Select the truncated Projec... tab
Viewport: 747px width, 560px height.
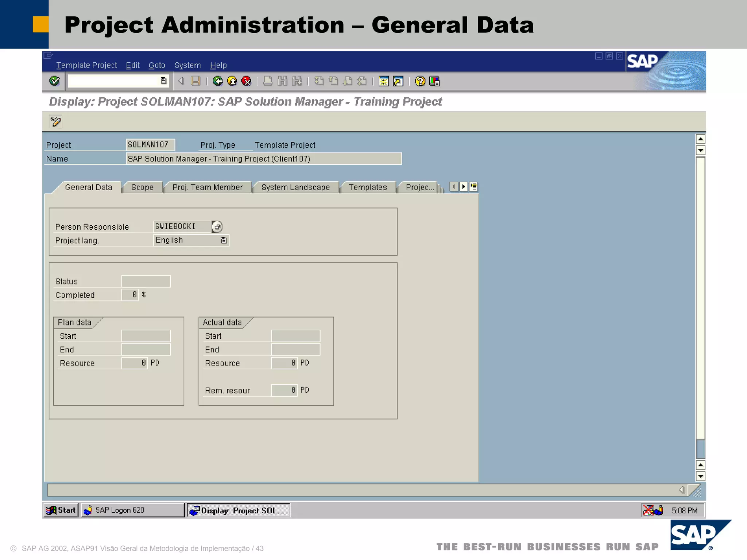click(x=420, y=187)
